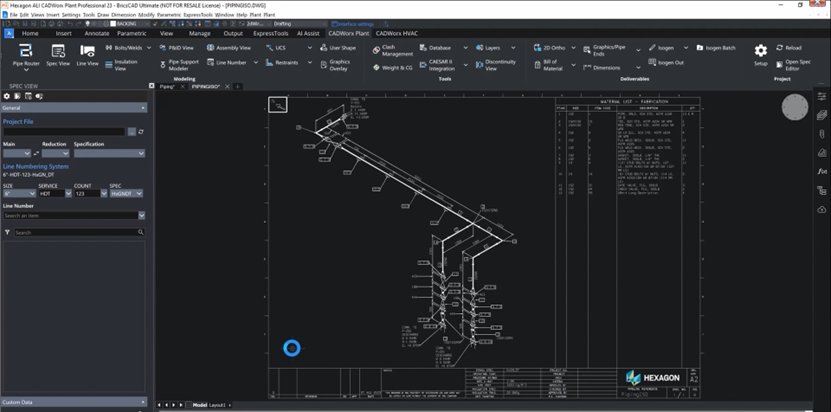Open Graphics Overlay tool
The height and width of the screenshot is (412, 831).
pos(335,65)
